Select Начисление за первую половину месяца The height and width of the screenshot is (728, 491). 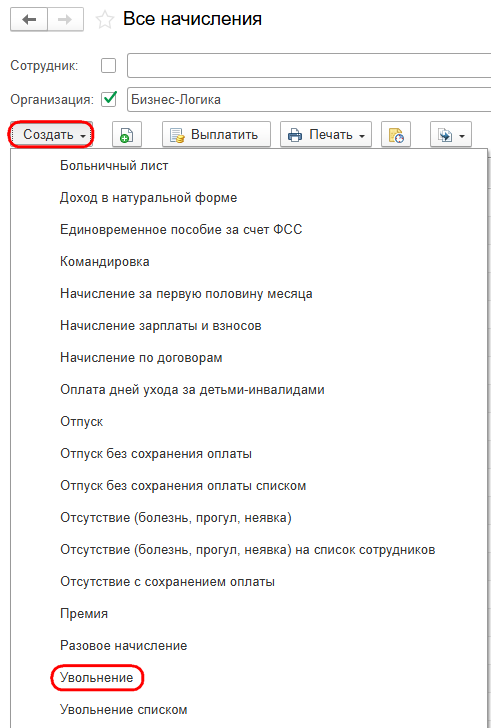click(186, 294)
